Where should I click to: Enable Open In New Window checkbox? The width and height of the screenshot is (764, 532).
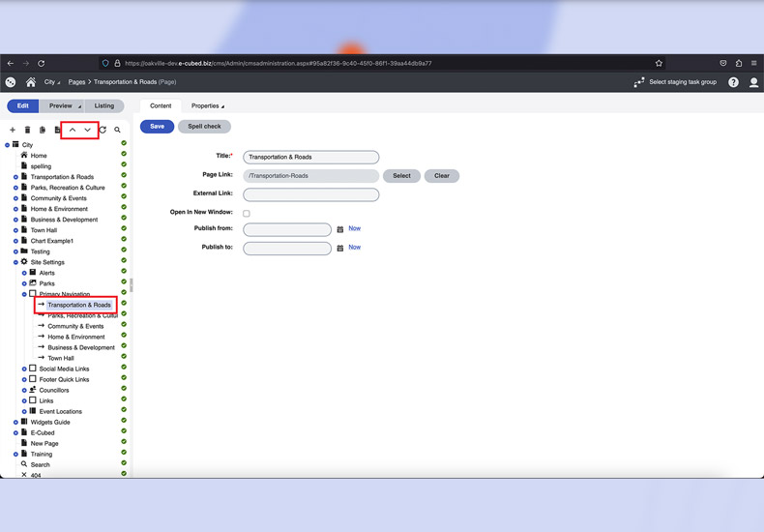247,213
